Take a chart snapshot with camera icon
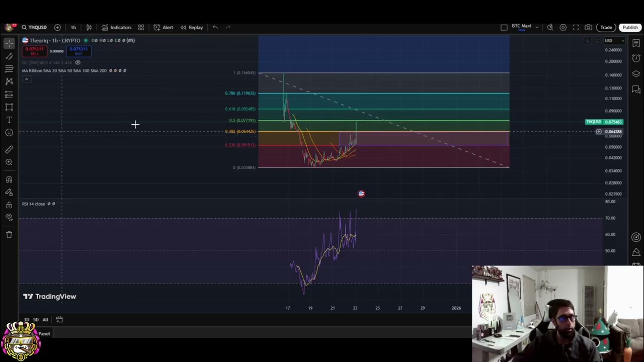Viewport: 644px width, 362px height. tap(588, 27)
